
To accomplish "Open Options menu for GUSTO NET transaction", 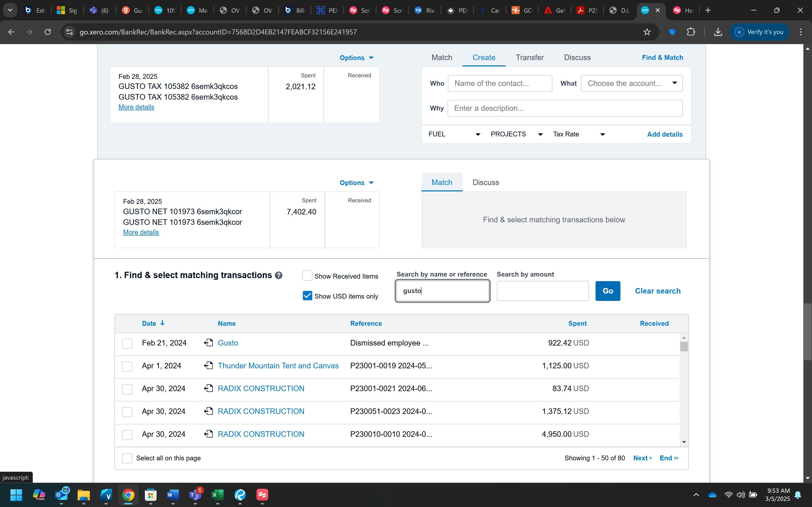I will [x=356, y=183].
